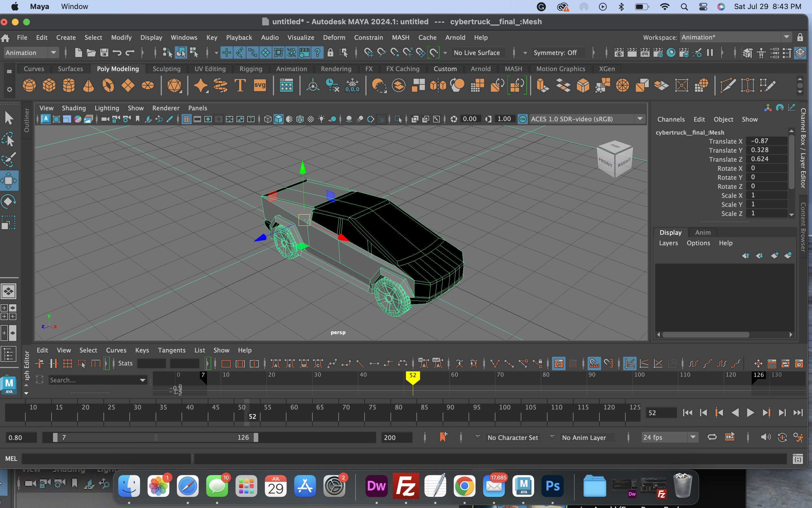The image size is (812, 508).
Task: Click the Play forwards button
Action: [x=750, y=413]
